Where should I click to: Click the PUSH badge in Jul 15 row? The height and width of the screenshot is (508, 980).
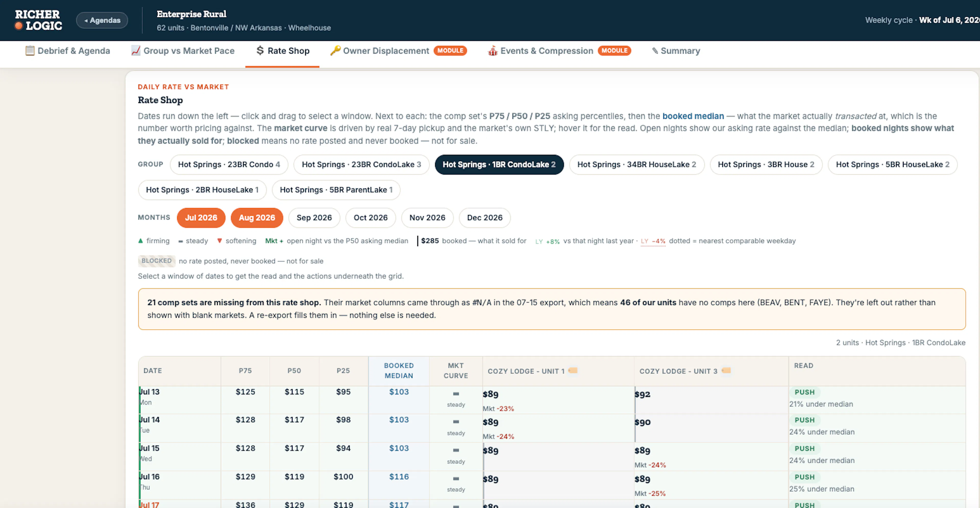tap(804, 449)
